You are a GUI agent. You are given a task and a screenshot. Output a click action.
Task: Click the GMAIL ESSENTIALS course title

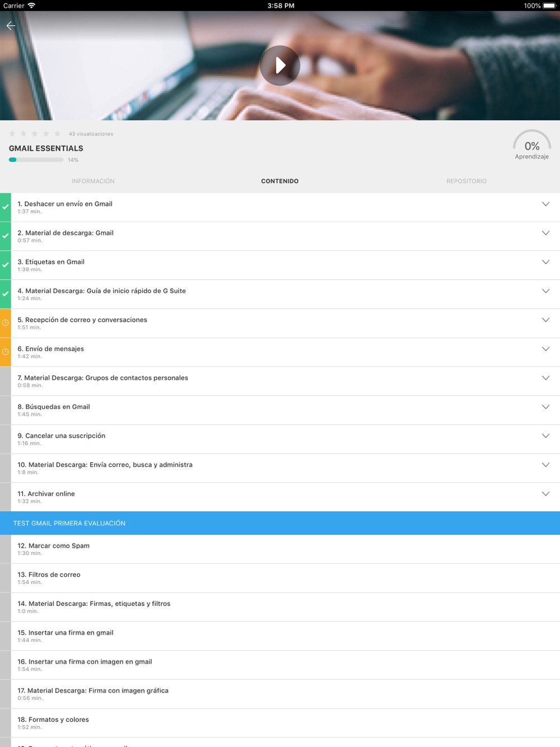[46, 148]
